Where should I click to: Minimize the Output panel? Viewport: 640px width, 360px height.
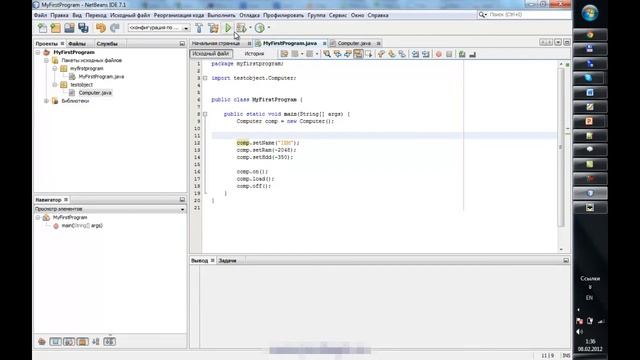pyautogui.click(x=566, y=260)
